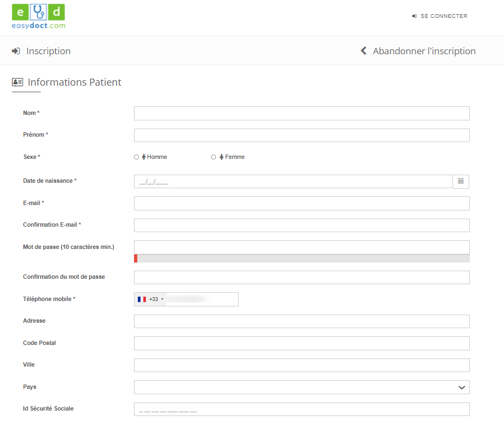This screenshot has height=429, width=504.
Task: Click Abandonner l'inscription link
Action: tap(424, 51)
